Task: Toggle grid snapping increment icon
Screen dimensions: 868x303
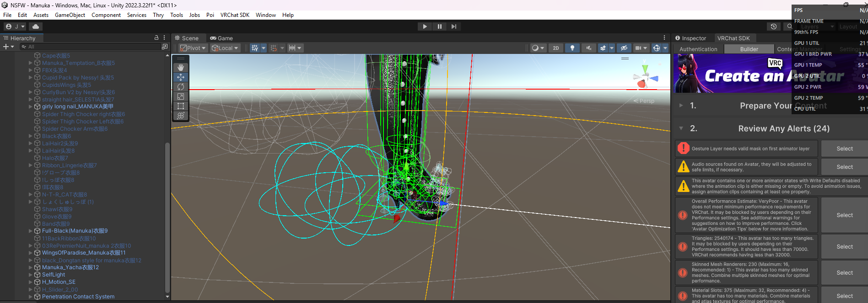Action: [x=274, y=48]
